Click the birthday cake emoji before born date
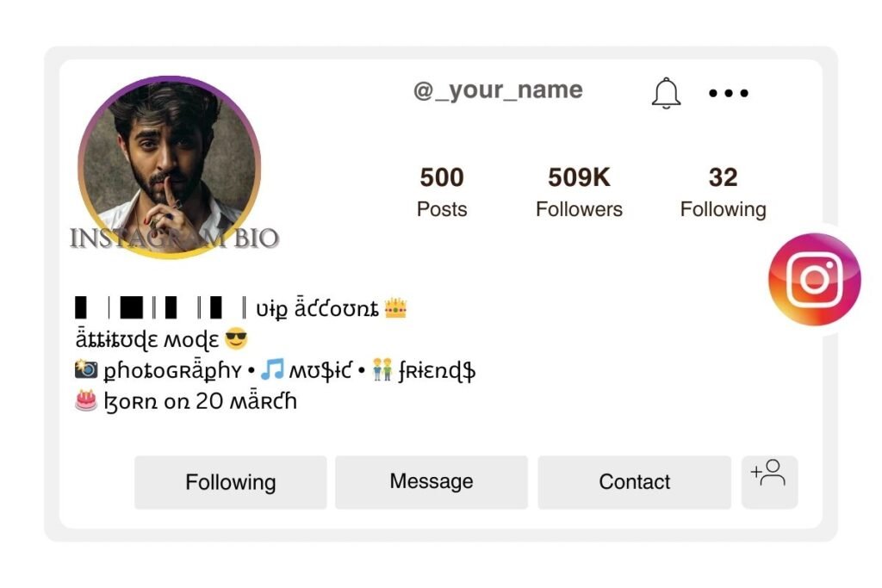 86,400
